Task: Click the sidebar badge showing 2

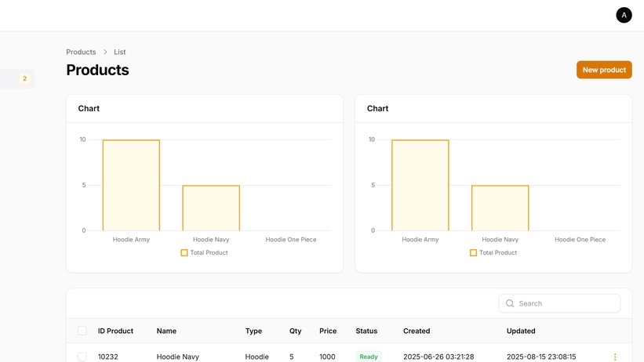Action: click(24, 78)
